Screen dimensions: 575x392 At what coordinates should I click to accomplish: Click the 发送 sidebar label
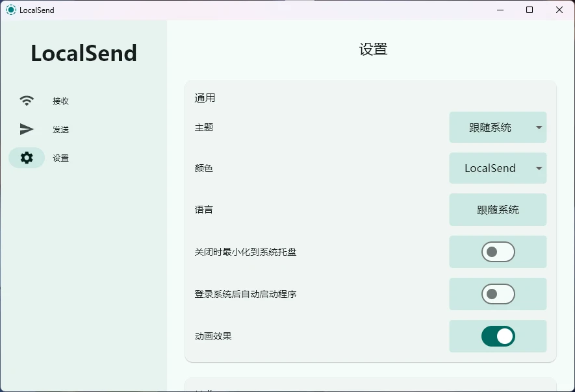coord(60,129)
